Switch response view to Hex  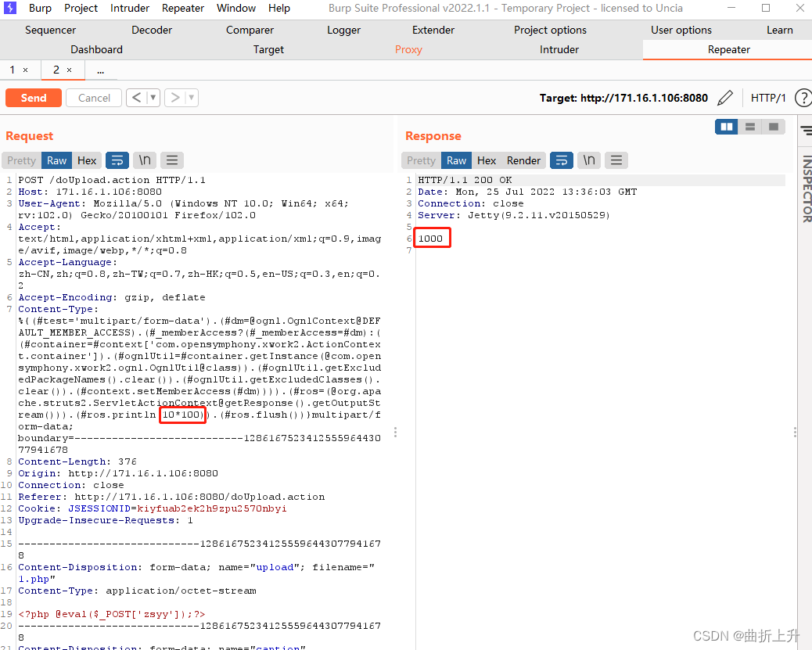(x=487, y=160)
